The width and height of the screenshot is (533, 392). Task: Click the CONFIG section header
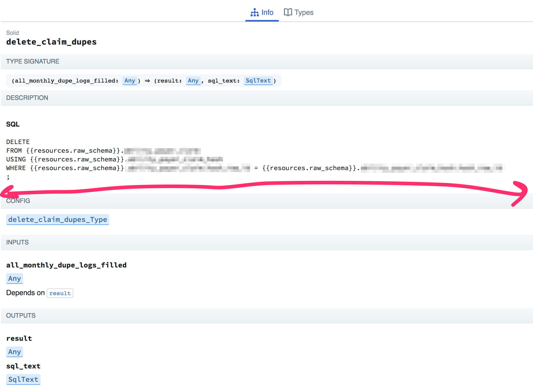[18, 201]
